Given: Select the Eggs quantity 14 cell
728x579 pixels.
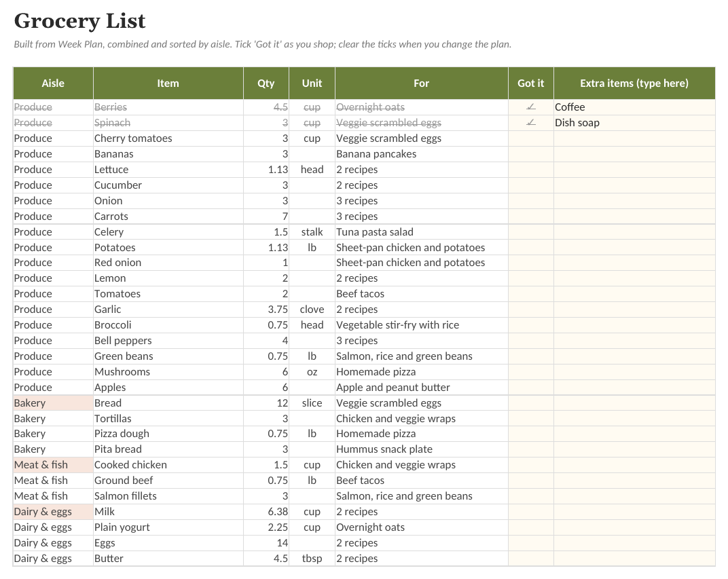Looking at the screenshot, I should coord(266,543).
